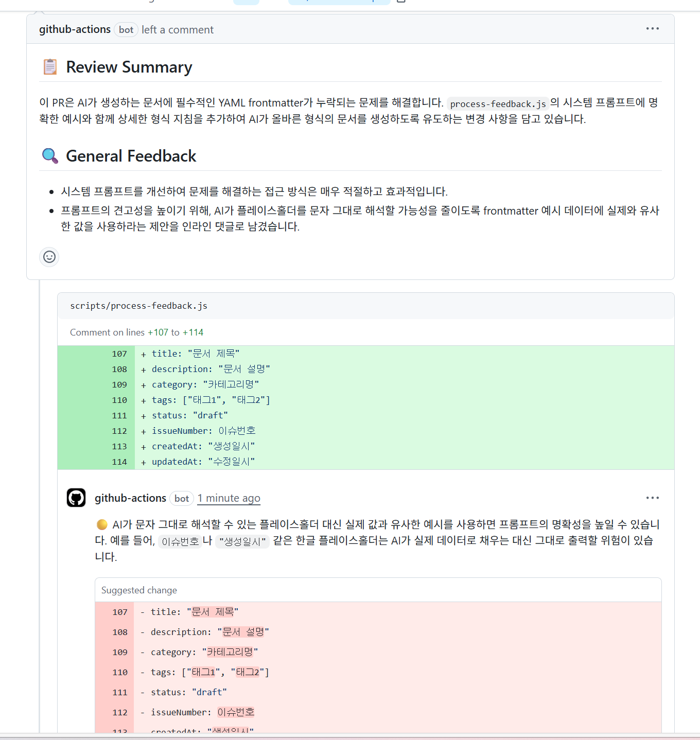Open review header three-dot options menu
Screen dimensions: 700x740
click(652, 29)
